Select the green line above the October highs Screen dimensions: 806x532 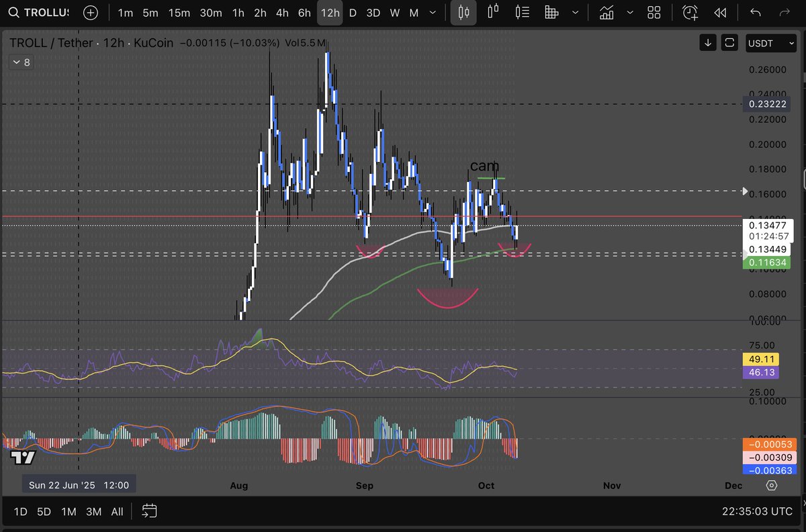(x=490, y=178)
